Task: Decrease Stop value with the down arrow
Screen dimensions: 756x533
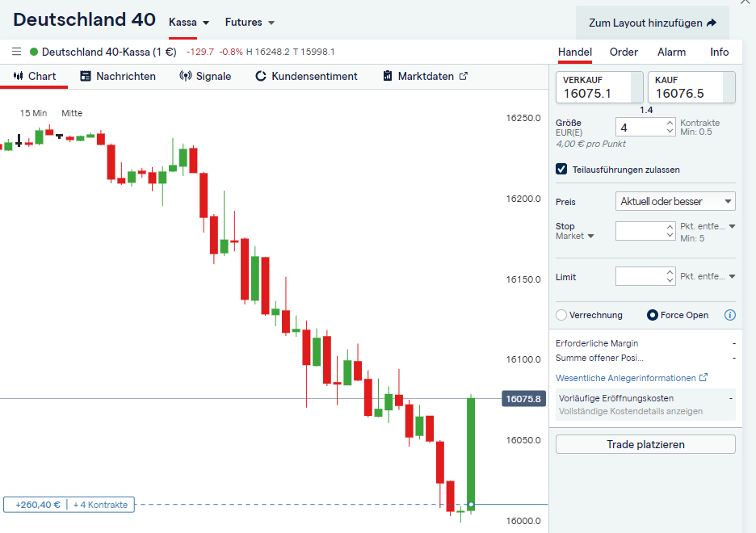Action: point(670,235)
